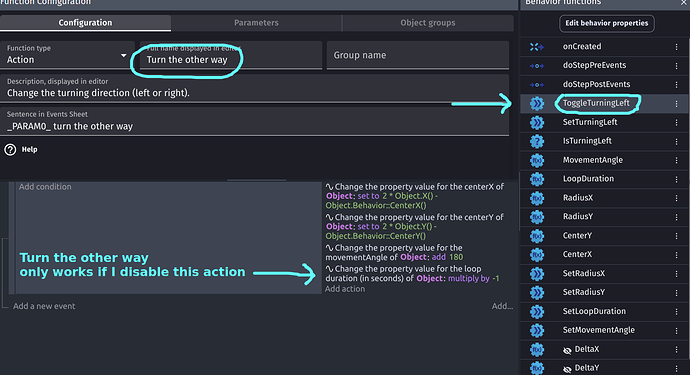Click the SetMovementAngle action icon
This screenshot has height=375, width=690.
tap(537, 331)
